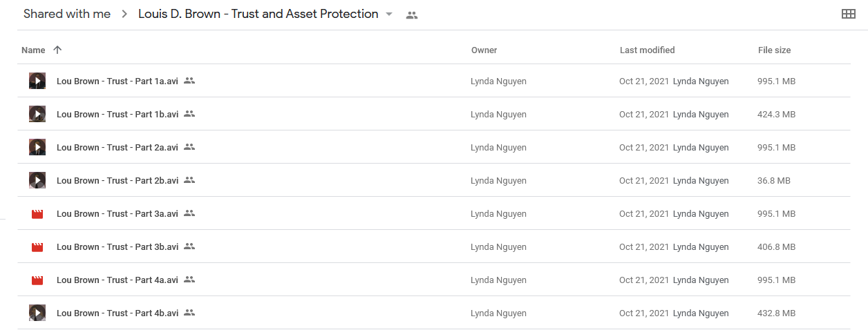
Task: Click play thumbnail of Part 1b.avi
Action: pyautogui.click(x=37, y=114)
